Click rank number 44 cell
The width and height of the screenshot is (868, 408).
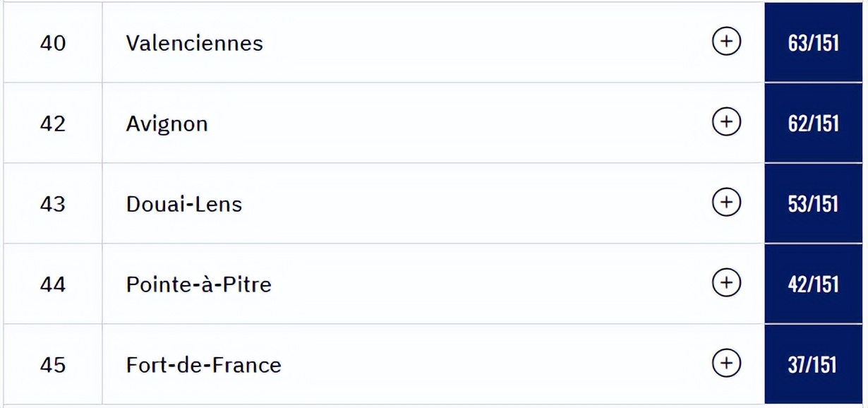(x=53, y=284)
